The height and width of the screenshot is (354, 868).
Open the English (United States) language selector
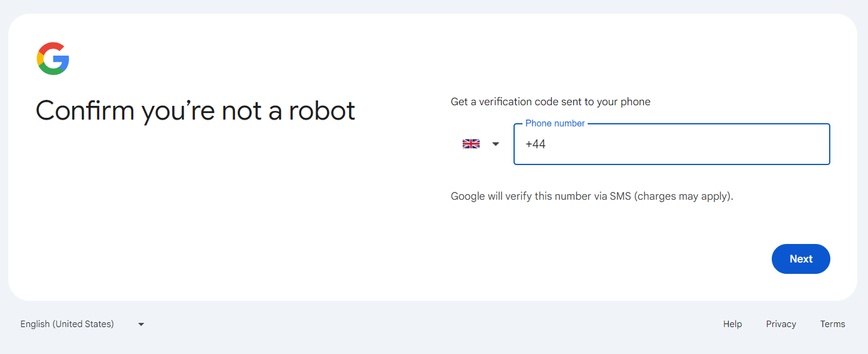pos(67,324)
